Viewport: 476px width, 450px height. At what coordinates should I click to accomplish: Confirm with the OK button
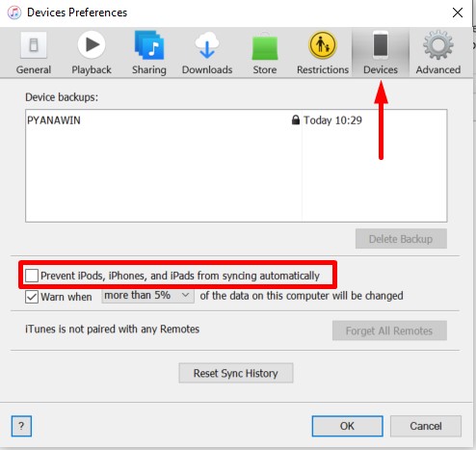click(347, 426)
